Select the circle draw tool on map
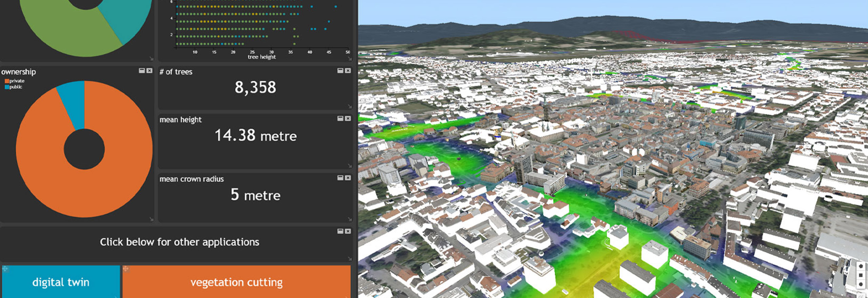 point(861,284)
